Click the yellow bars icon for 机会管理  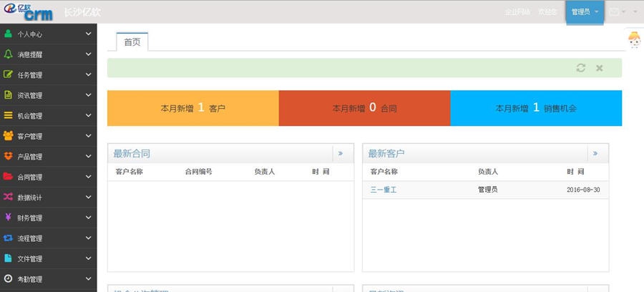pos(8,115)
